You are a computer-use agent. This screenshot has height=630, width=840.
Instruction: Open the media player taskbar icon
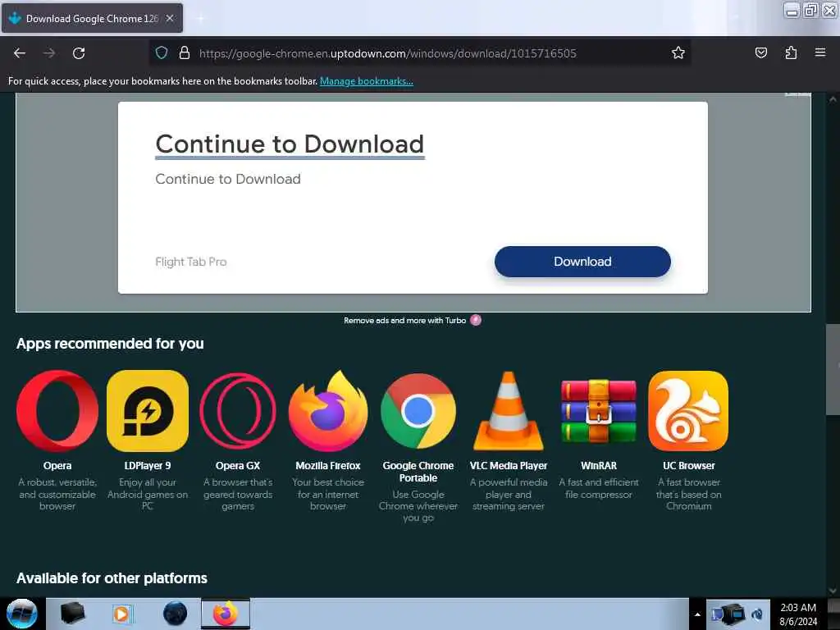click(x=122, y=614)
